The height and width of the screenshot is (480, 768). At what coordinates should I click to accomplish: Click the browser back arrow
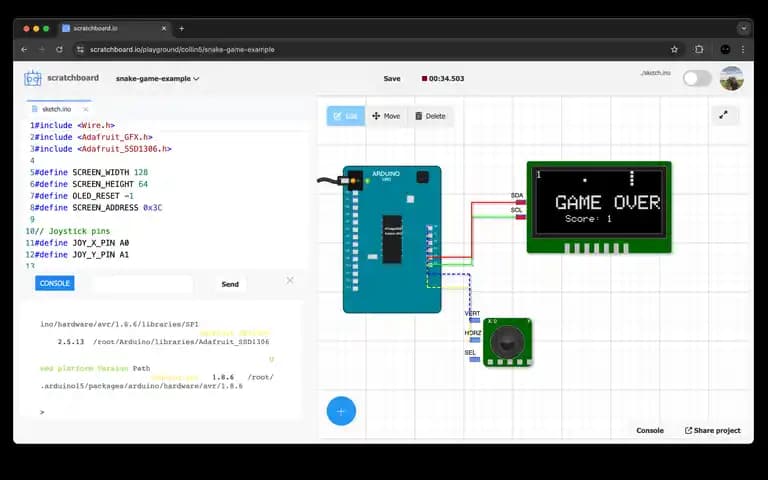(24, 49)
